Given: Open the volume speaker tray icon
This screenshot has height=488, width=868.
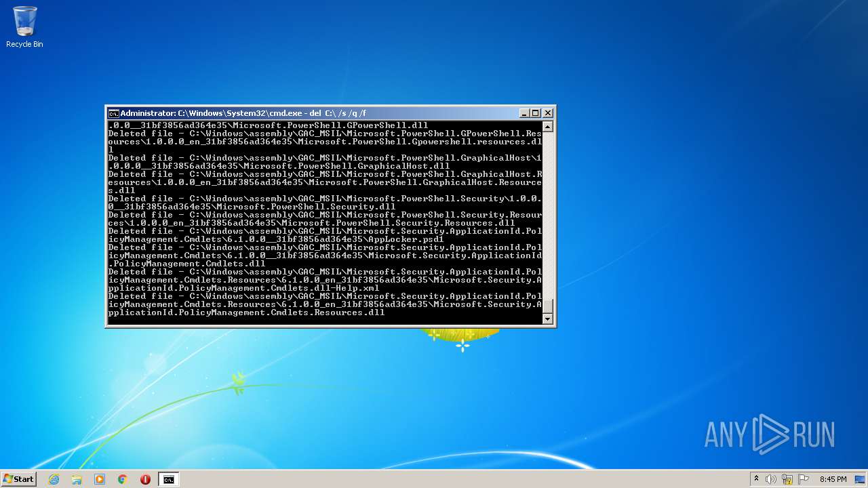Looking at the screenshot, I should [x=770, y=479].
